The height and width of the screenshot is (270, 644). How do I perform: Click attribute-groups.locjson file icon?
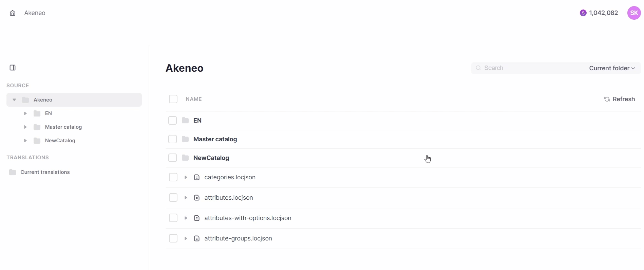click(197, 238)
